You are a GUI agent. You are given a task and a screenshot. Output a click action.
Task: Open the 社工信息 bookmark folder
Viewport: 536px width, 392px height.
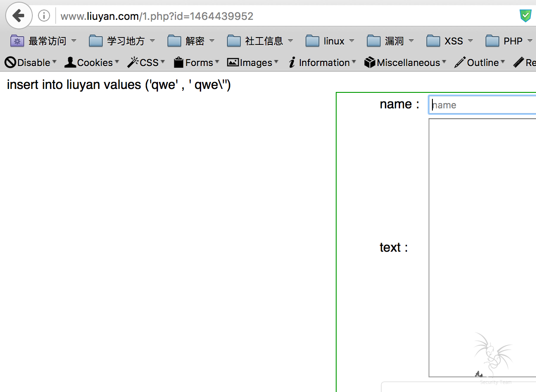click(x=260, y=41)
